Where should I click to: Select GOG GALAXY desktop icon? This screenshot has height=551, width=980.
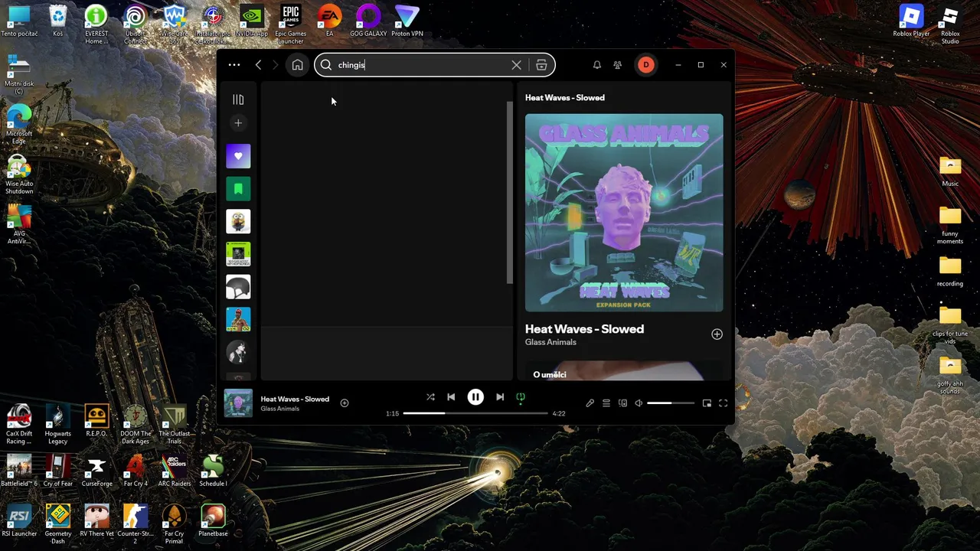(x=368, y=21)
